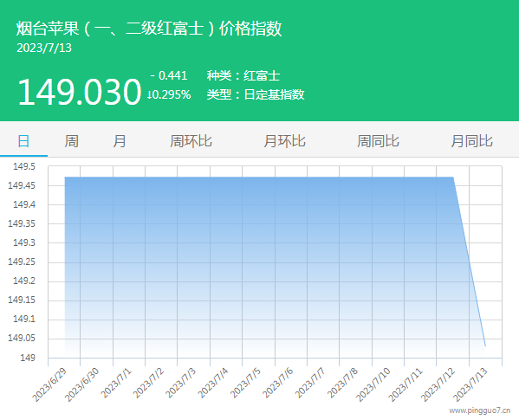Screen dimensions: 519x420
Task: Open the 月 monthly tab
Action: pos(120,141)
